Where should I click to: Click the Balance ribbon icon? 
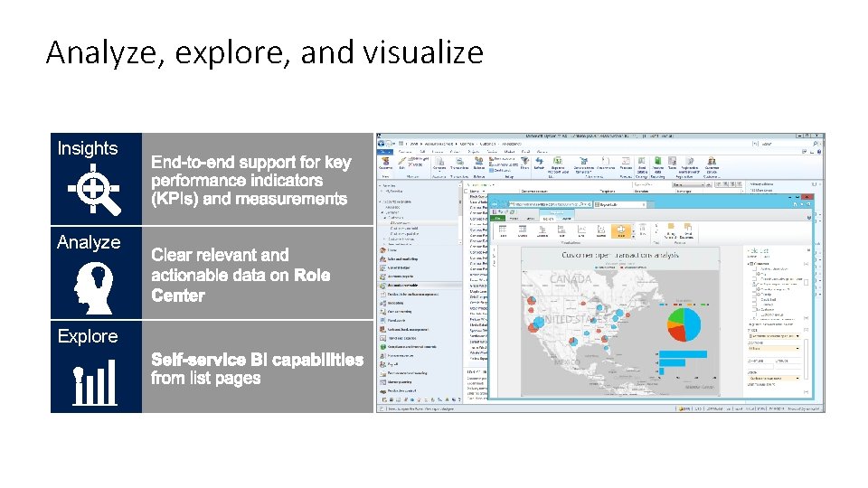point(479,163)
